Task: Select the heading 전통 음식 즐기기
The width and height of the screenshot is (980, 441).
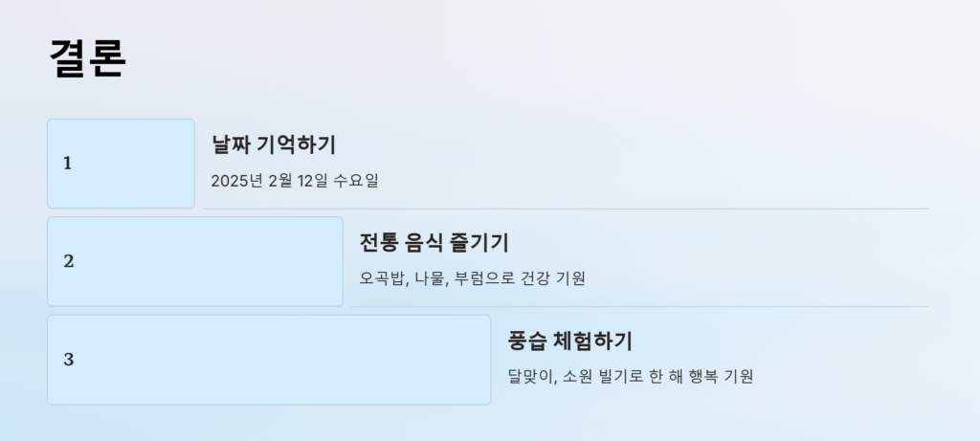Action: click(x=434, y=242)
